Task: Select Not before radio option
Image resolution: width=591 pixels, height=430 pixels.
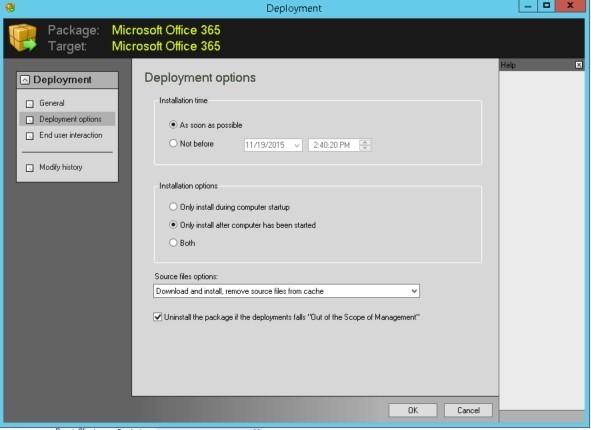Action: (173, 143)
